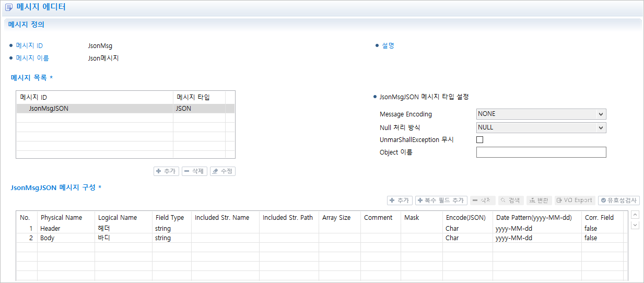644x283 pixels.
Task: Move the row down with the down arrow
Action: click(635, 225)
